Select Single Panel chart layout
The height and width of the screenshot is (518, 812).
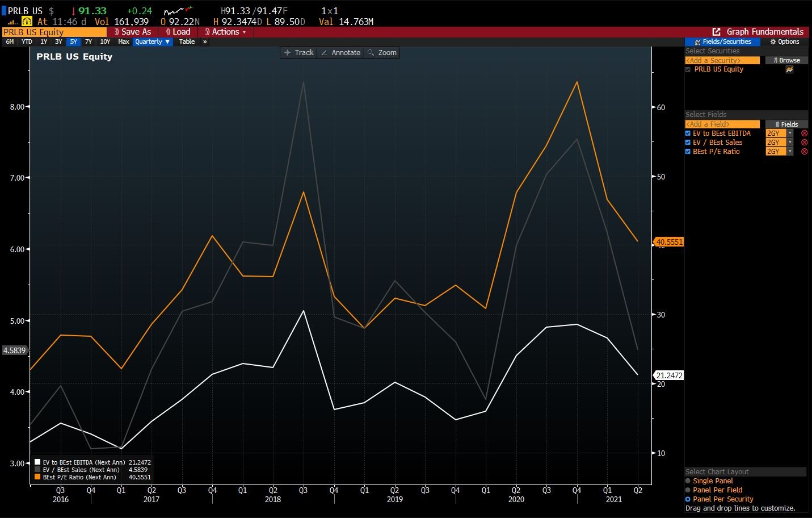coord(688,481)
